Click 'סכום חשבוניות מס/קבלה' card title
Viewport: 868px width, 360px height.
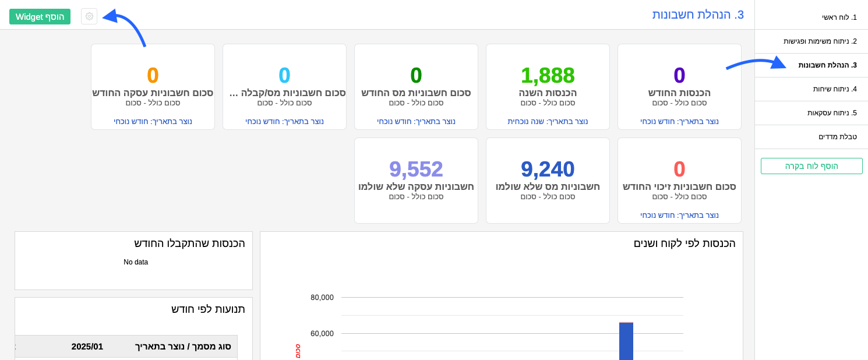(x=288, y=93)
